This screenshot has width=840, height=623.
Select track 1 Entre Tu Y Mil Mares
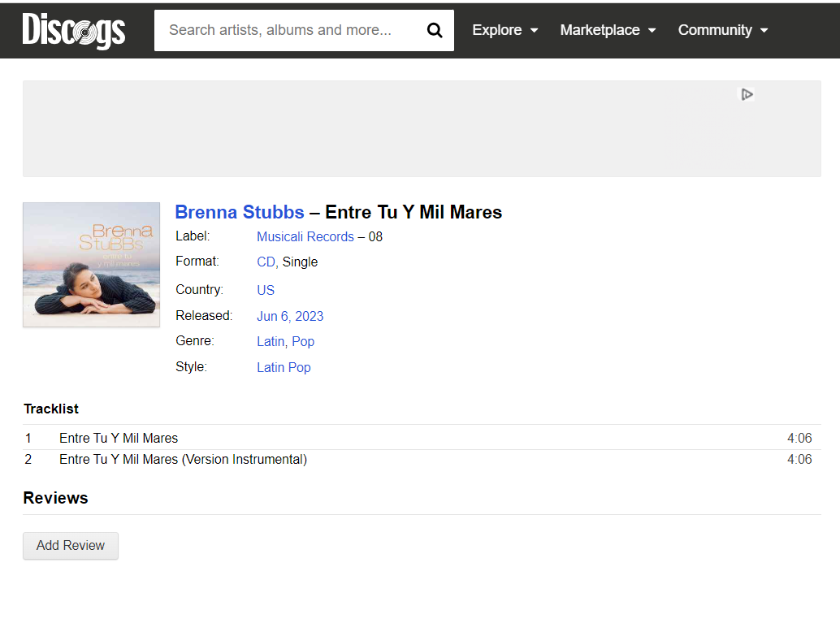tap(119, 438)
